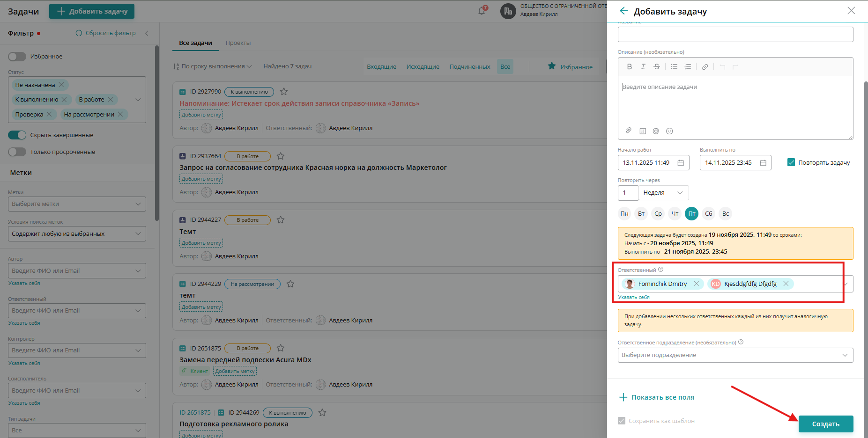
Task: Open the notifications bell
Action: 482,11
